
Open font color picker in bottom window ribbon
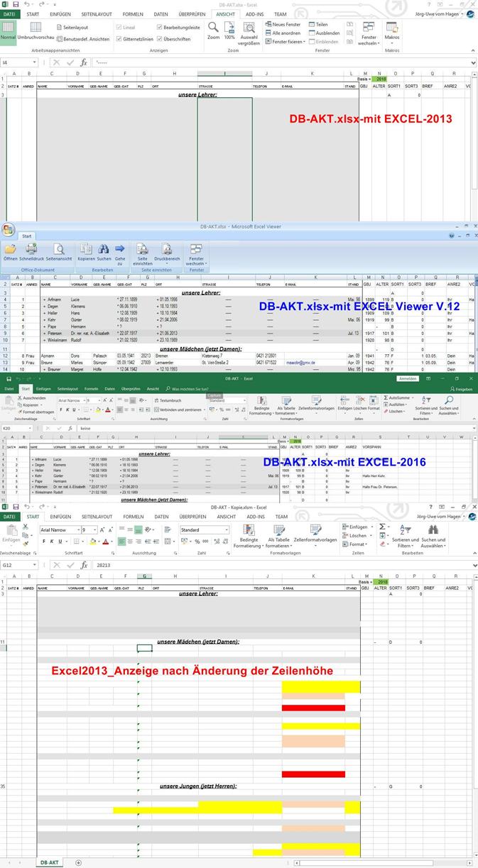coord(106,541)
